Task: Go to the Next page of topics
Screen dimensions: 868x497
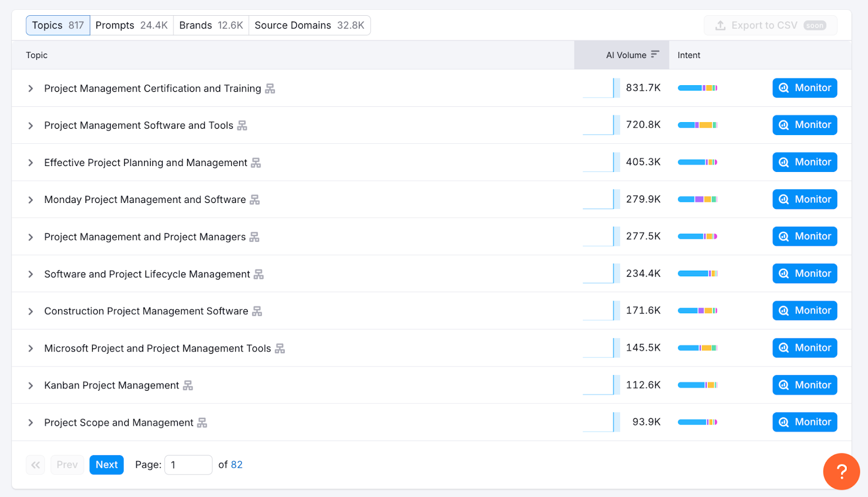Action: 106,464
